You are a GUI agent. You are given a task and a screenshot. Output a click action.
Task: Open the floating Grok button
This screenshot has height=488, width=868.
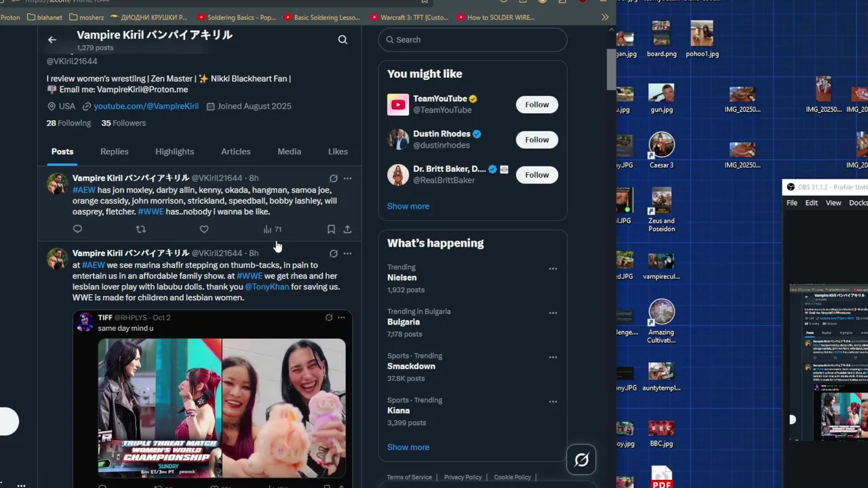click(x=581, y=460)
